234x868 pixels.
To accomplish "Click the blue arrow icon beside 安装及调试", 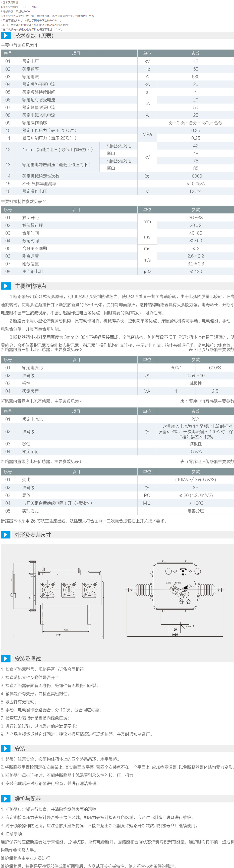I will pyautogui.click(x=6, y=658).
